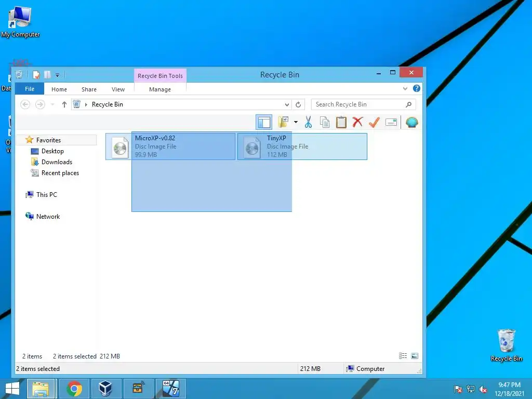Select the My Computer desktop shortcut
Screen dimensions: 532x399
[20, 22]
